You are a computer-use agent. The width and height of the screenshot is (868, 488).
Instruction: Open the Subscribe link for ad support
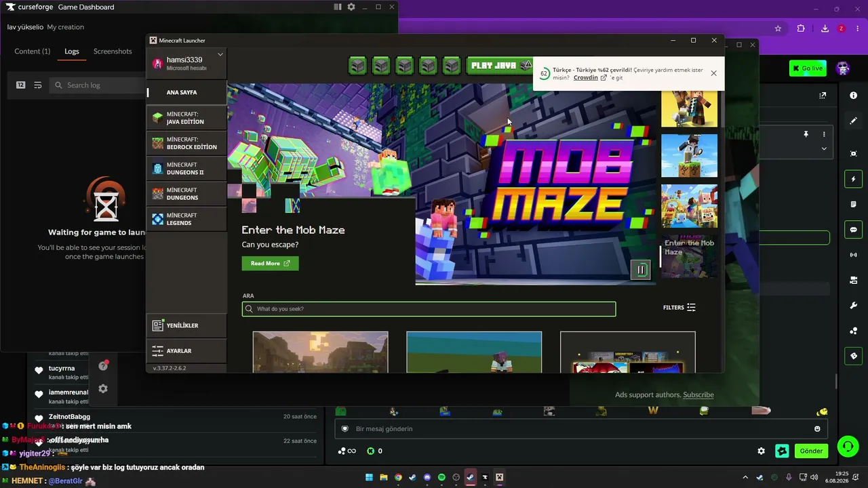pos(698,394)
